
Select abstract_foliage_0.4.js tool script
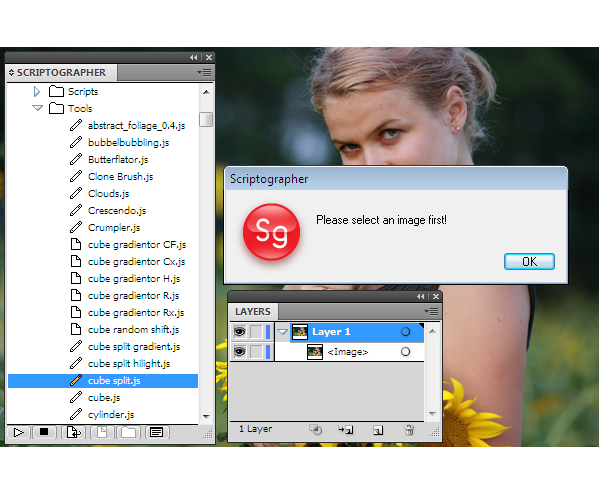click(136, 125)
